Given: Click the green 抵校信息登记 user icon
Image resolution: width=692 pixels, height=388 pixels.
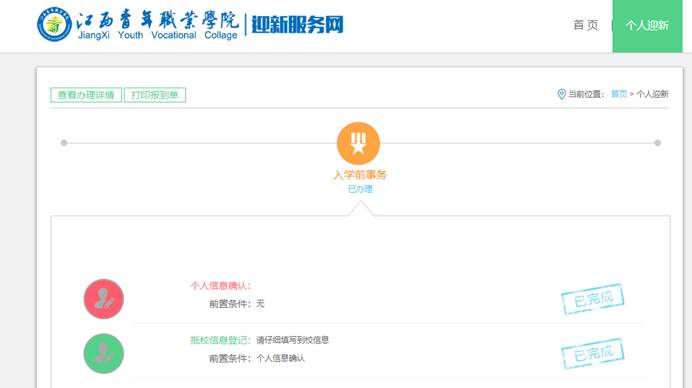Looking at the screenshot, I should [x=104, y=354].
